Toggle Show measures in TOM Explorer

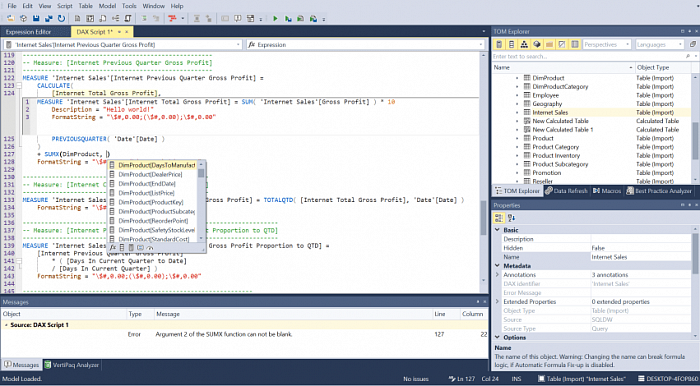point(499,44)
